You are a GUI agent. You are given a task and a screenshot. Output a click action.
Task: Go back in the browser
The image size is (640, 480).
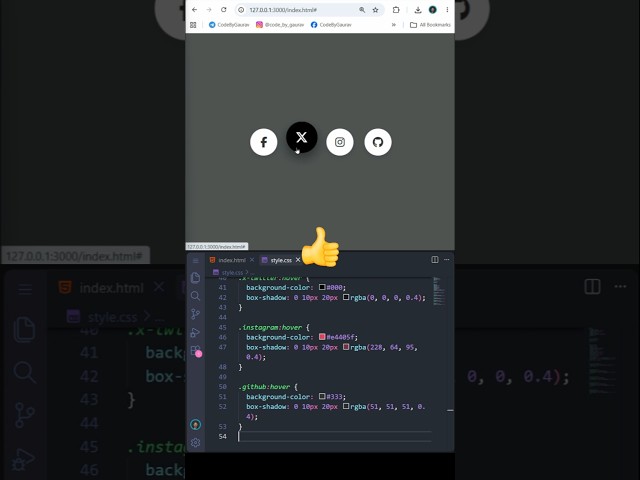(x=195, y=10)
